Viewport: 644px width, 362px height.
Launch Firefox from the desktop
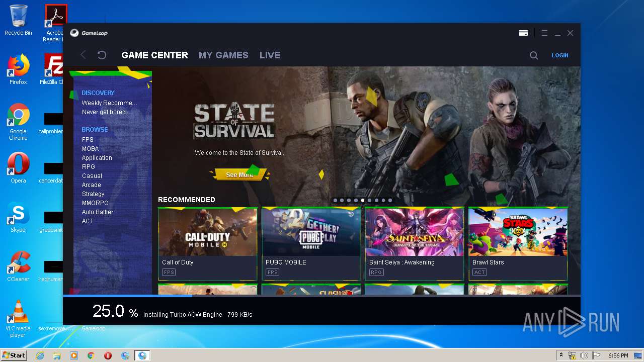click(x=18, y=69)
